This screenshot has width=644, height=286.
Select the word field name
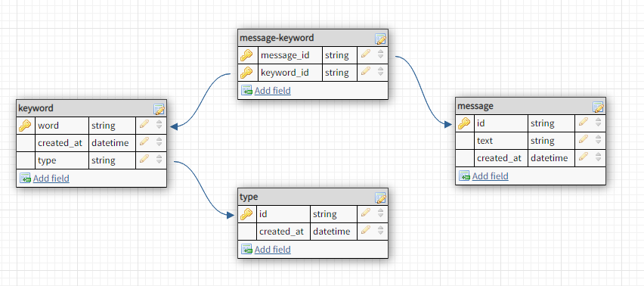[48, 126]
